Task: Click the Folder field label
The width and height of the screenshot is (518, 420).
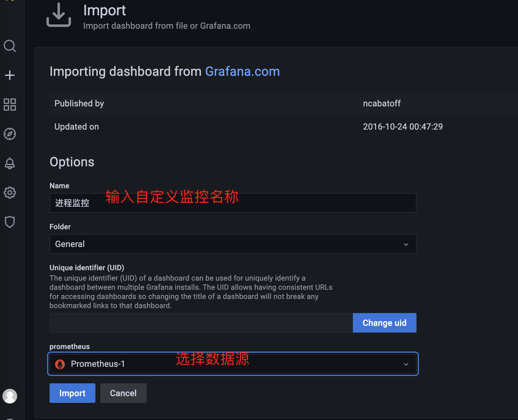Action: pyautogui.click(x=60, y=227)
